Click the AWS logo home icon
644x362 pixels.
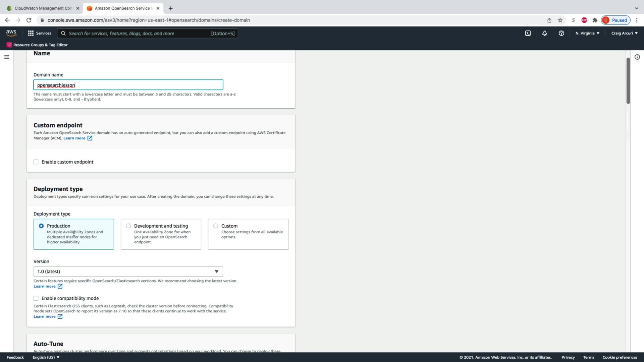(x=11, y=33)
